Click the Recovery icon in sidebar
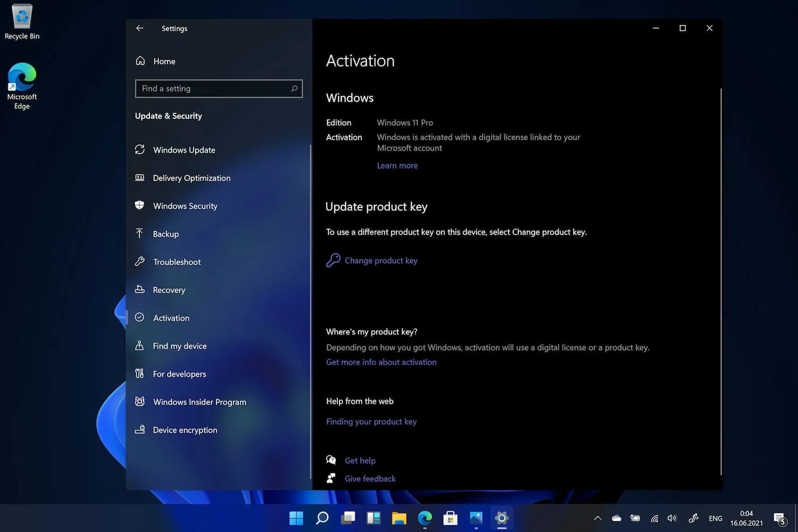798x532 pixels. tap(140, 289)
